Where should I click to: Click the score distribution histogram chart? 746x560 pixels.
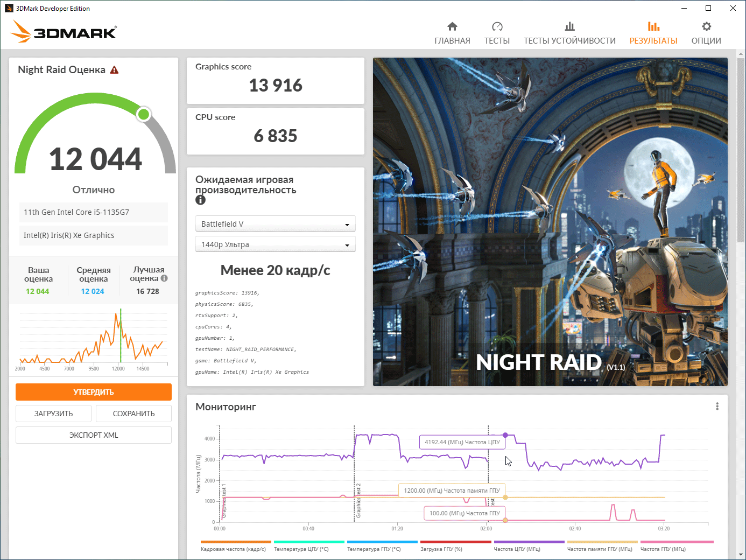click(93, 339)
